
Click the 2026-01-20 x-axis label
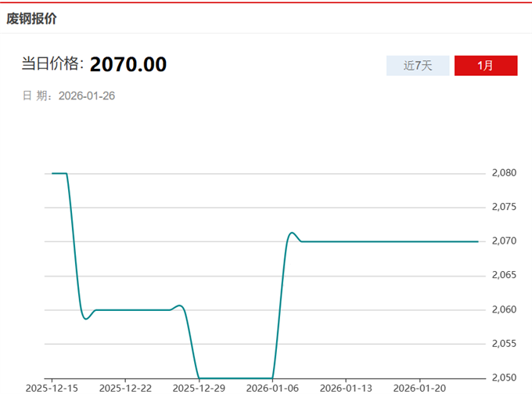pyautogui.click(x=421, y=388)
